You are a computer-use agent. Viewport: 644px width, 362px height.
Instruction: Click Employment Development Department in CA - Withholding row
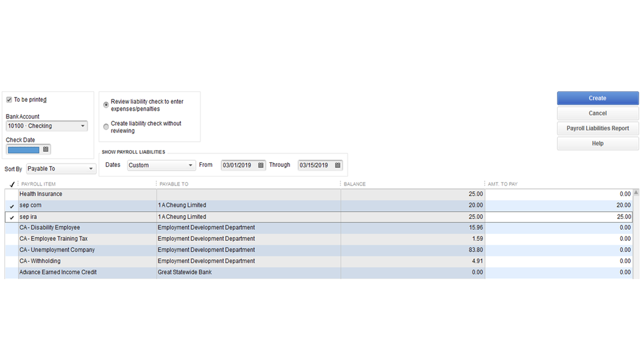pos(206,261)
